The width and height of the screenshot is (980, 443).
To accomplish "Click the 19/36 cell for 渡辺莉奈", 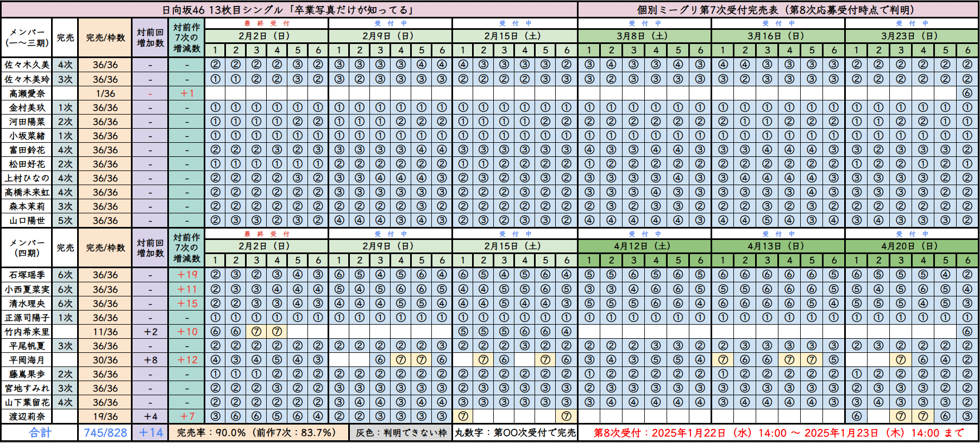I will click(105, 416).
